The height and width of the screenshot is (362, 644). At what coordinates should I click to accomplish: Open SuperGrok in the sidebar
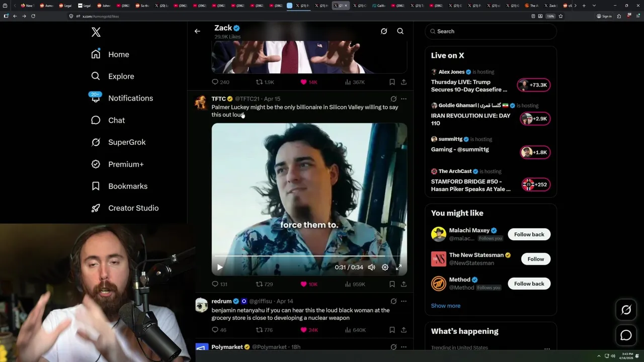point(118,142)
